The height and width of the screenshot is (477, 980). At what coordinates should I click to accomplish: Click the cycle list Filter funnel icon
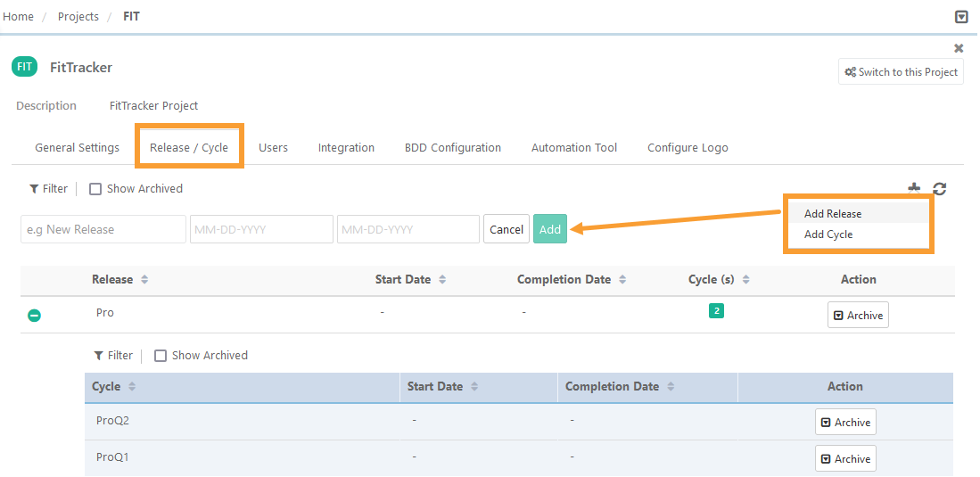tap(99, 356)
